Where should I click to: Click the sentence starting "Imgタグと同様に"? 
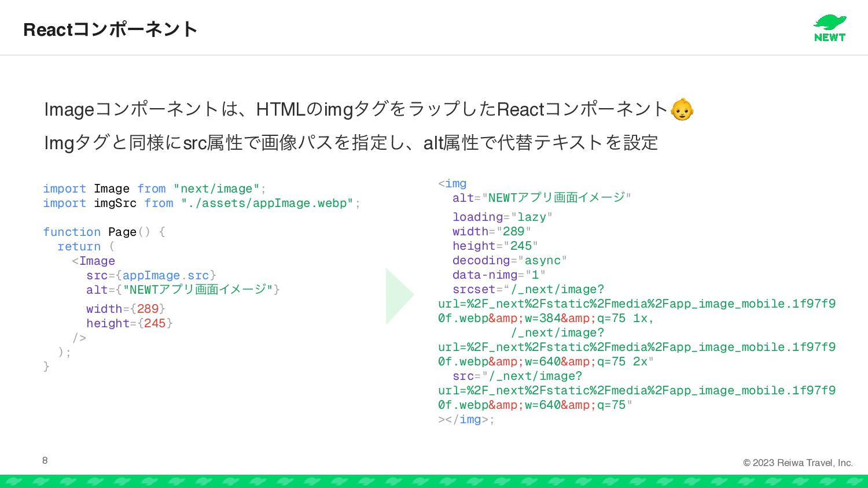click(x=351, y=142)
